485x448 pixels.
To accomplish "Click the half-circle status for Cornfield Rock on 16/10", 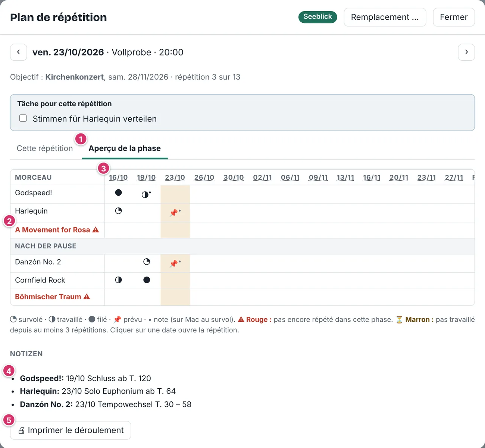I will click(x=118, y=280).
